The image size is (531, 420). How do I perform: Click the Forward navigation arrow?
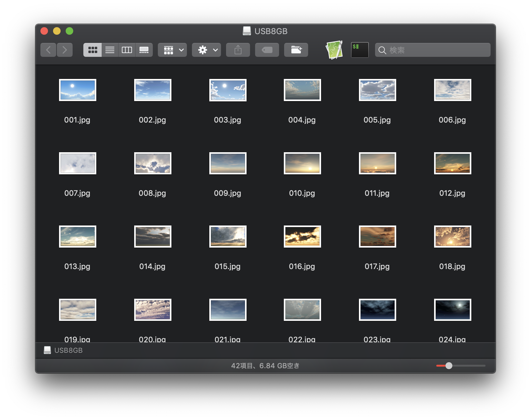pos(65,50)
